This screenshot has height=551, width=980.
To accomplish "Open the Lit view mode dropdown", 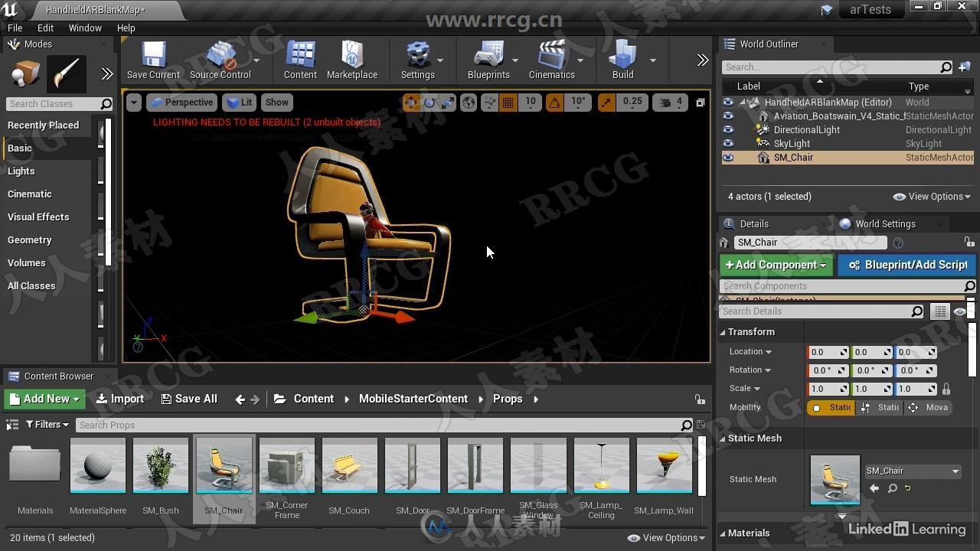I will coord(240,102).
